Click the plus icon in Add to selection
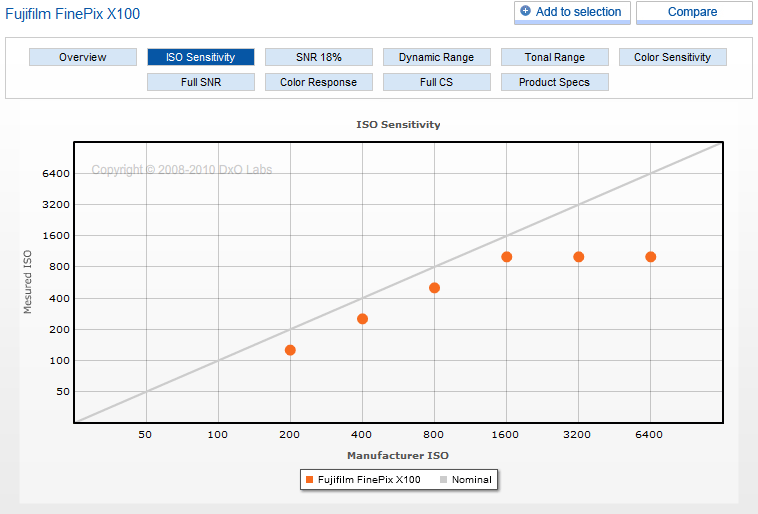Viewport: 758px width, 514px height. coord(525,11)
